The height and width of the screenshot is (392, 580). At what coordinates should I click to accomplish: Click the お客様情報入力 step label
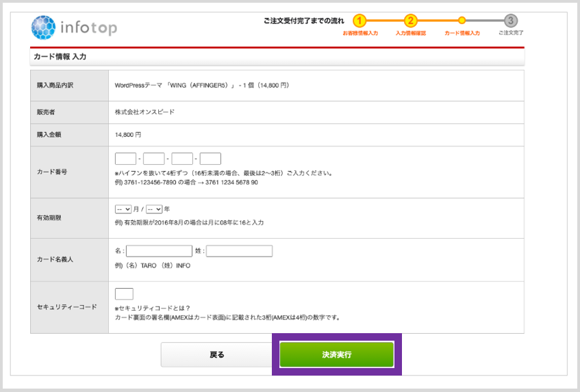360,34
